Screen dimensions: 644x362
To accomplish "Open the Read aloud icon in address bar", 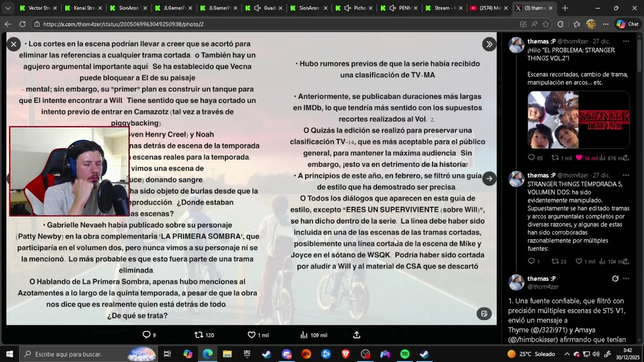I will click(534, 24).
